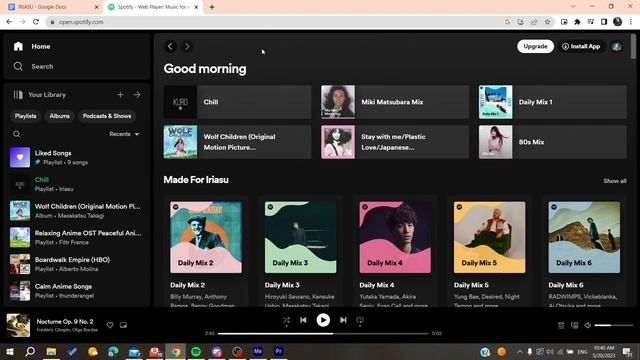Toggle repeat mode
Viewport: 640px width, 360px height.
point(360,321)
